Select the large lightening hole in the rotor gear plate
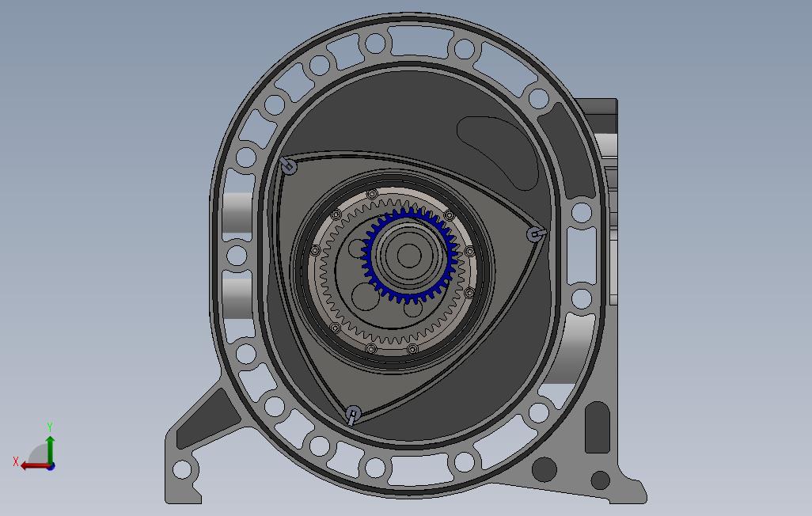The image size is (812, 516). click(x=365, y=297)
